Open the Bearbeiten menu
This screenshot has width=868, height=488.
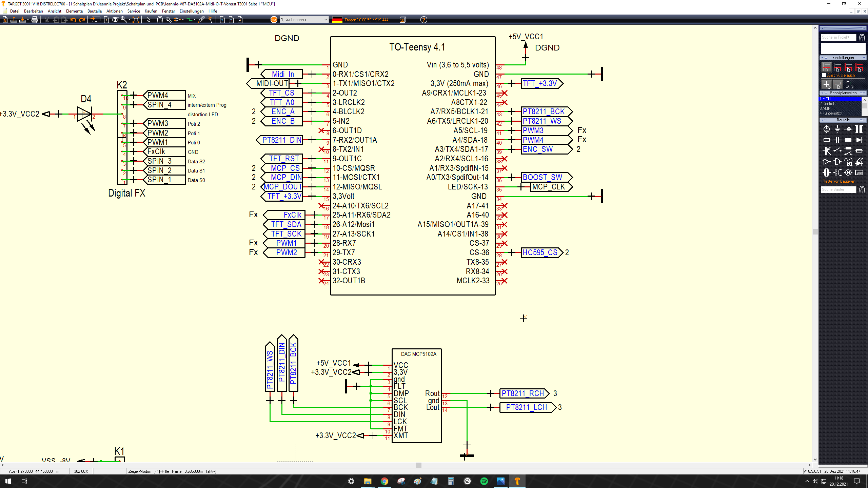[34, 11]
